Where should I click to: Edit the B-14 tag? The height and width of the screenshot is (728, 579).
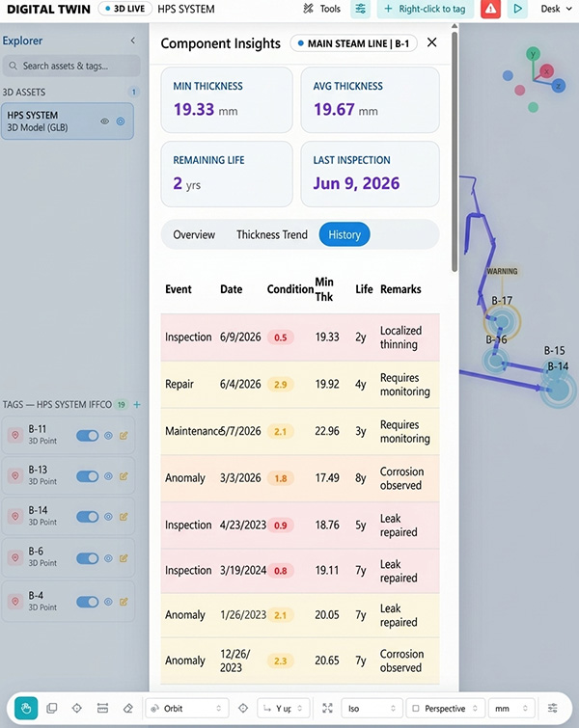click(x=124, y=517)
